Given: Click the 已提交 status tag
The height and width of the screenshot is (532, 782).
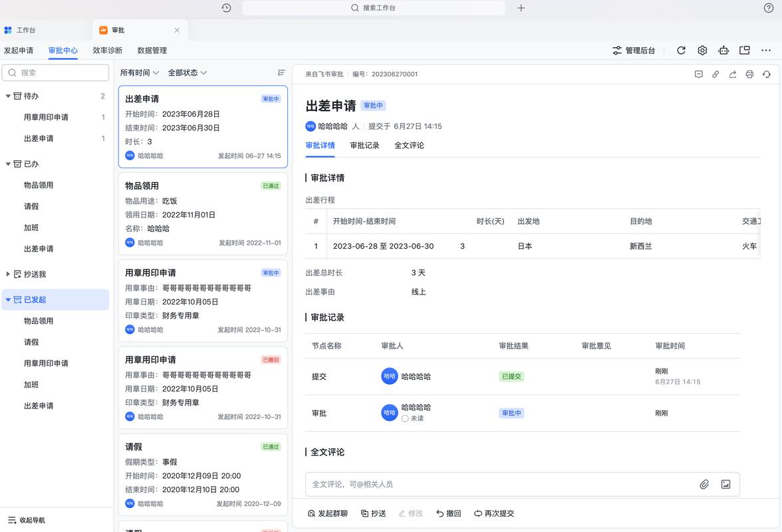Looking at the screenshot, I should pyautogui.click(x=512, y=376).
